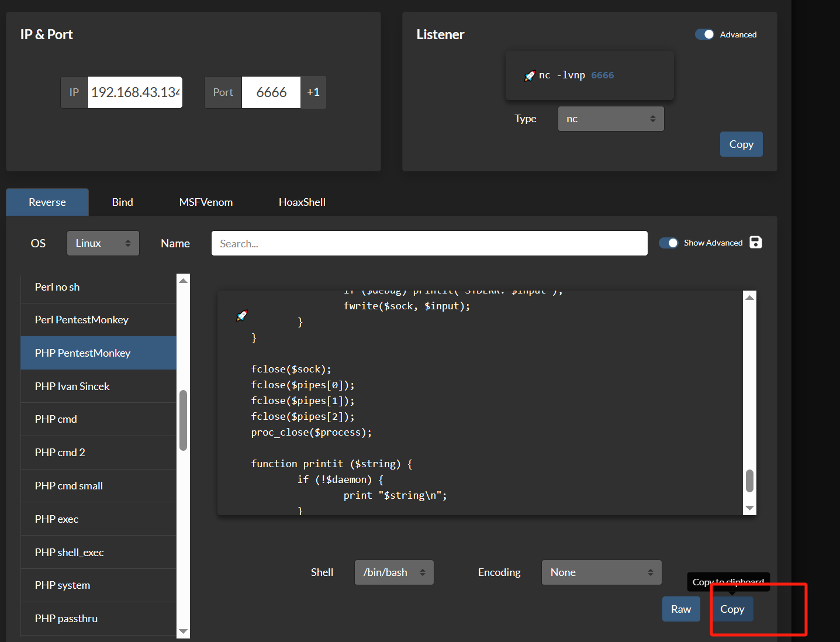
Task: Open the Encoding dropdown set to None
Action: (602, 572)
